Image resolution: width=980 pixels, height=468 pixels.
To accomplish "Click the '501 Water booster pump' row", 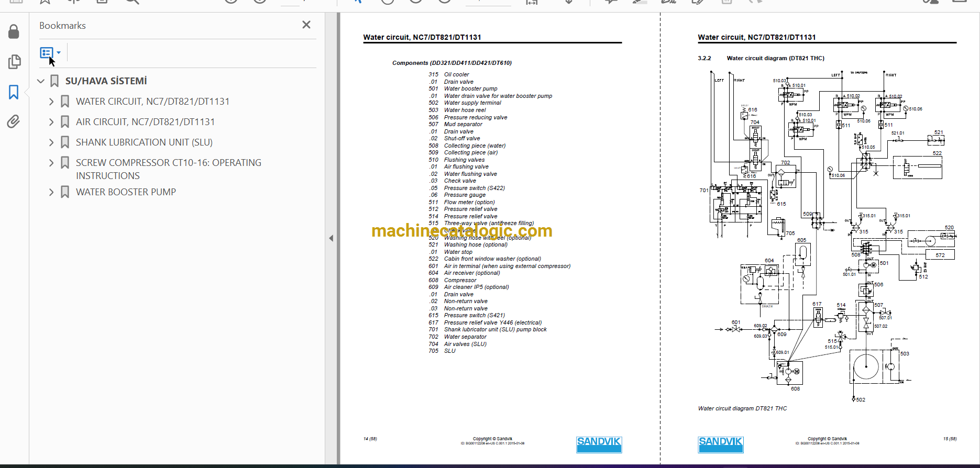I will click(x=463, y=88).
